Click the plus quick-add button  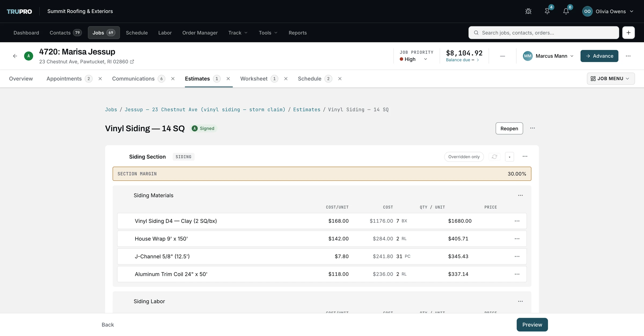628,32
